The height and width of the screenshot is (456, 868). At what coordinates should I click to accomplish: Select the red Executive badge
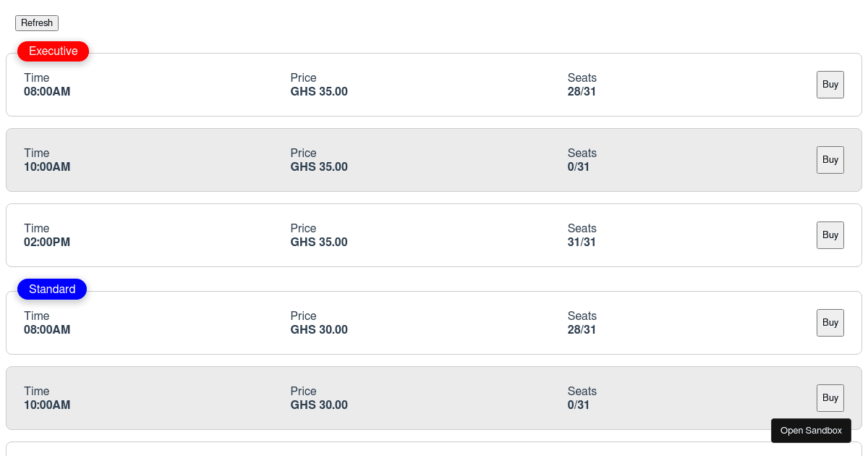53,51
